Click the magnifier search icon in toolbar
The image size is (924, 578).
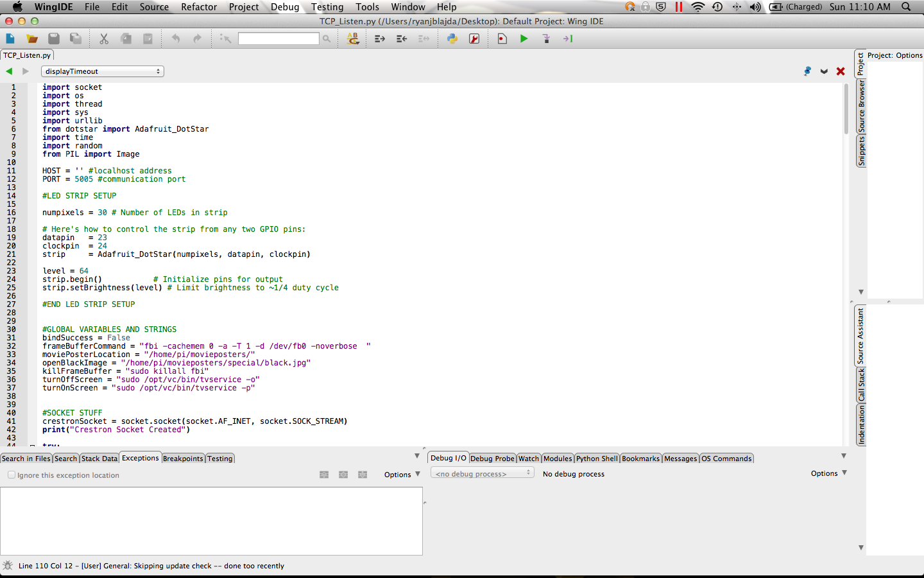click(x=327, y=39)
